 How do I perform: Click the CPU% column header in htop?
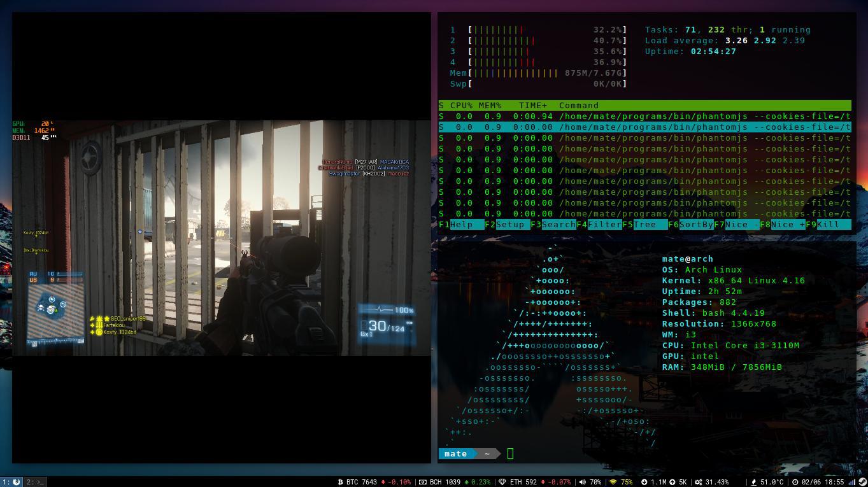[461, 105]
